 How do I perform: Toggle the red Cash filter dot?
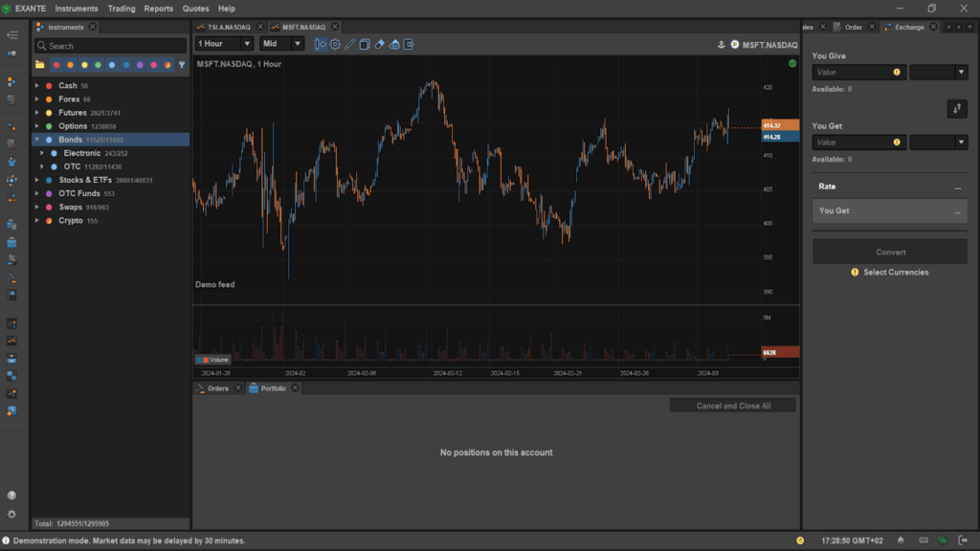click(x=56, y=65)
